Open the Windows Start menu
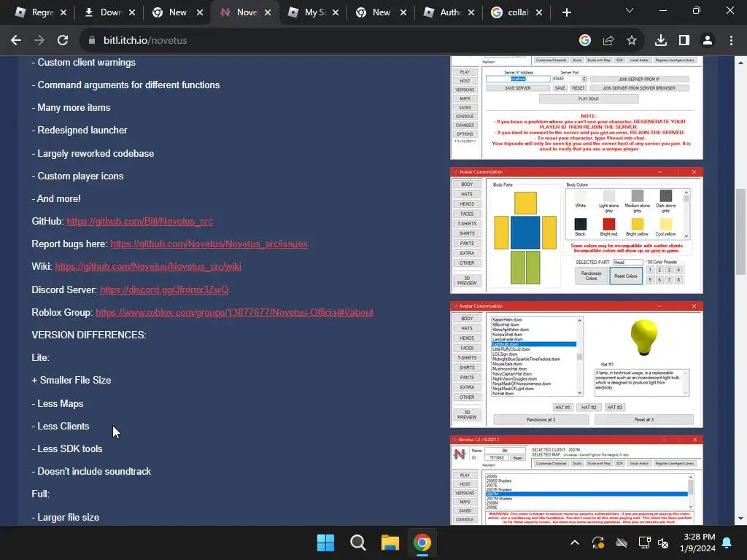Viewport: 747px width, 560px height. pos(326,542)
